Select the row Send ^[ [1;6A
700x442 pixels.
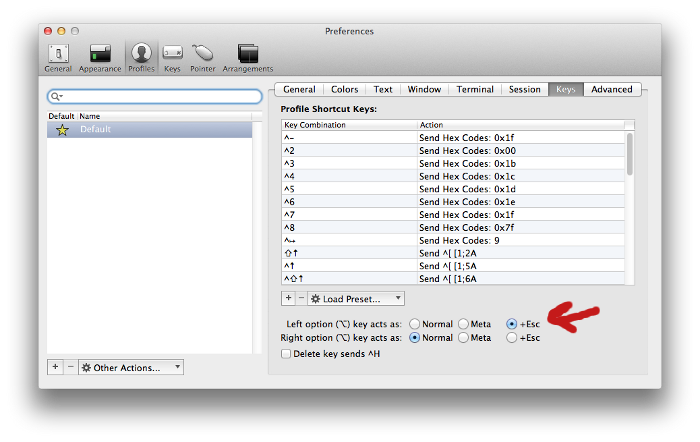pyautogui.click(x=453, y=279)
